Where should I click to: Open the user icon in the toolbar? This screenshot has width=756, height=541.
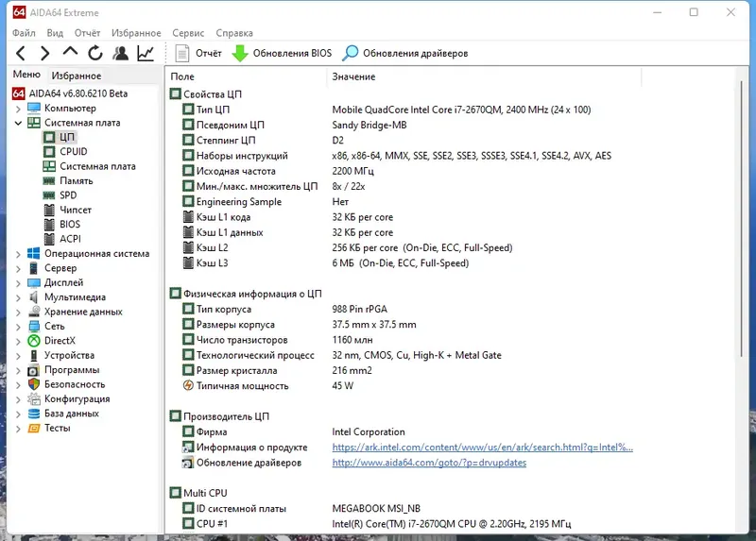coord(121,53)
